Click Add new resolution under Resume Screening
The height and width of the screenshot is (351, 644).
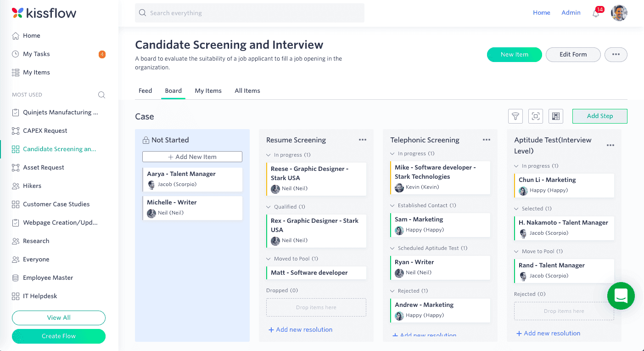(300, 329)
